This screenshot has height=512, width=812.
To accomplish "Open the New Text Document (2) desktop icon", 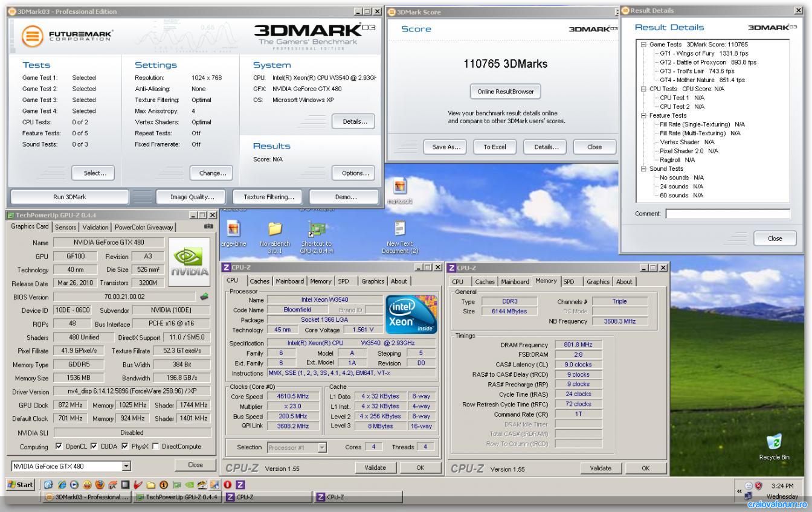I will pyautogui.click(x=400, y=238).
